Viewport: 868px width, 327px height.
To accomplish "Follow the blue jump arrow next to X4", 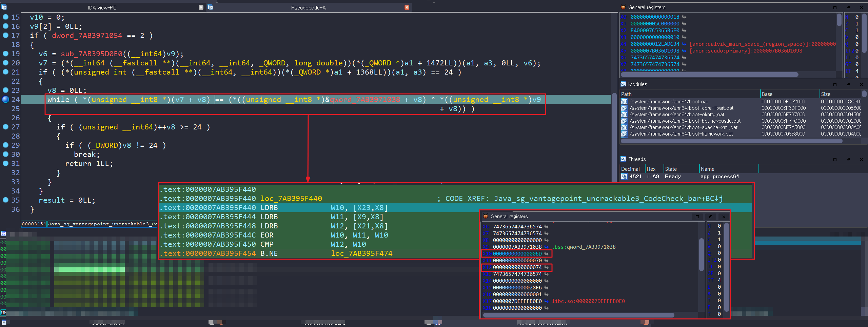I will pyautogui.click(x=684, y=44).
